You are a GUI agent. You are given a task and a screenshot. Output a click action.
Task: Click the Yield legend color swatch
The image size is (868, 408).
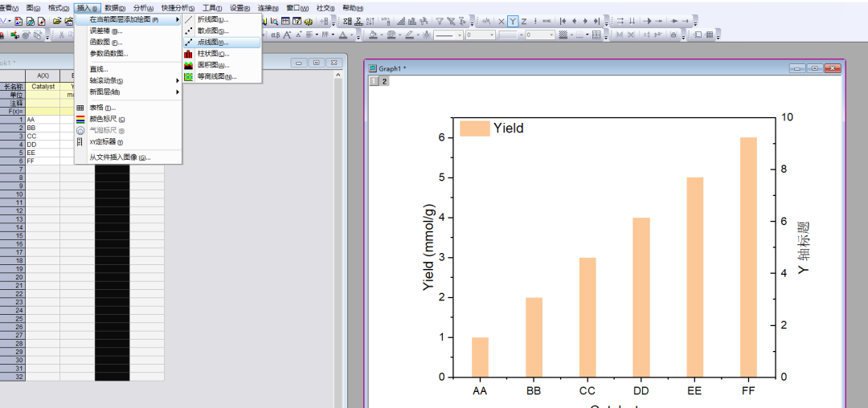474,129
